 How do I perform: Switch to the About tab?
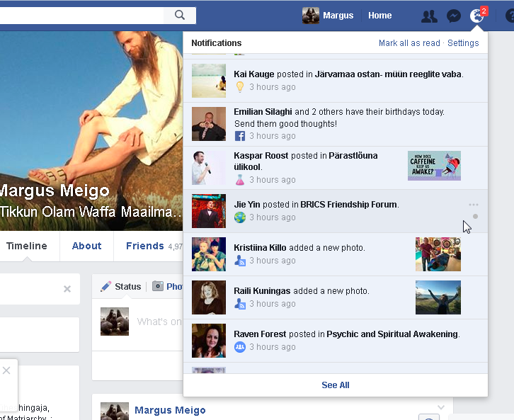(86, 246)
